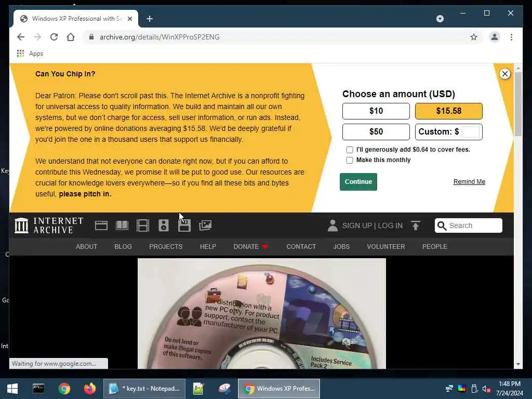Screen dimensions: 532x399
Task: Choose the $10 donation amount
Action: click(376, 111)
